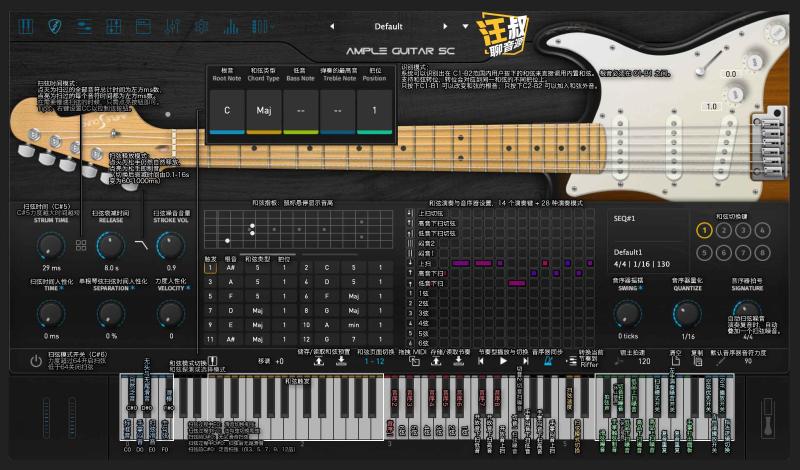Open the Chord Type Maj selector
This screenshot has width=800, height=470.
point(264,112)
